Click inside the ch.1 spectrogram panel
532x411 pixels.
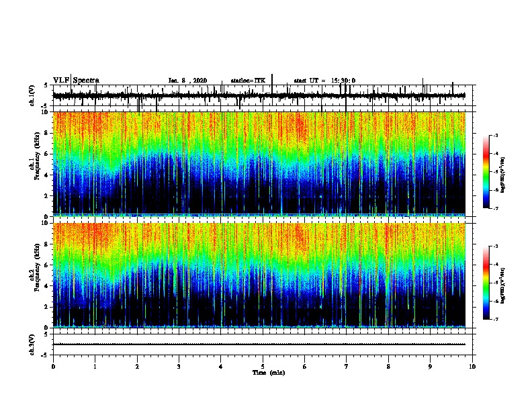pos(259,164)
